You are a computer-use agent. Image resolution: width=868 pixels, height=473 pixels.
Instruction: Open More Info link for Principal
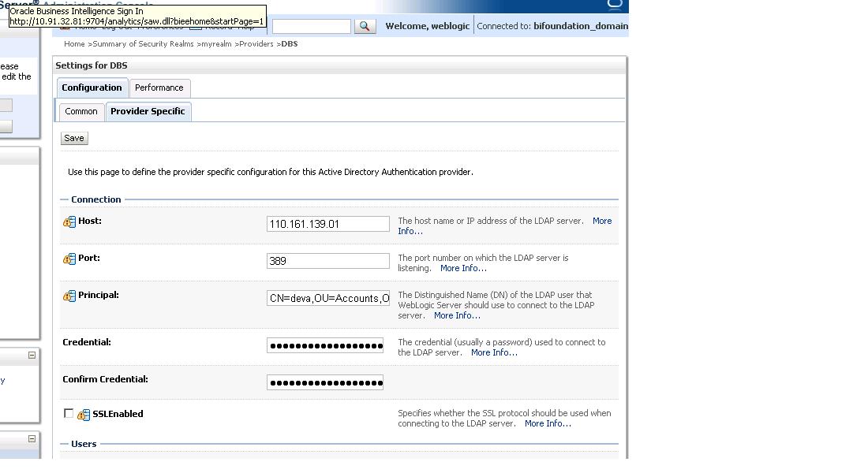tap(457, 315)
